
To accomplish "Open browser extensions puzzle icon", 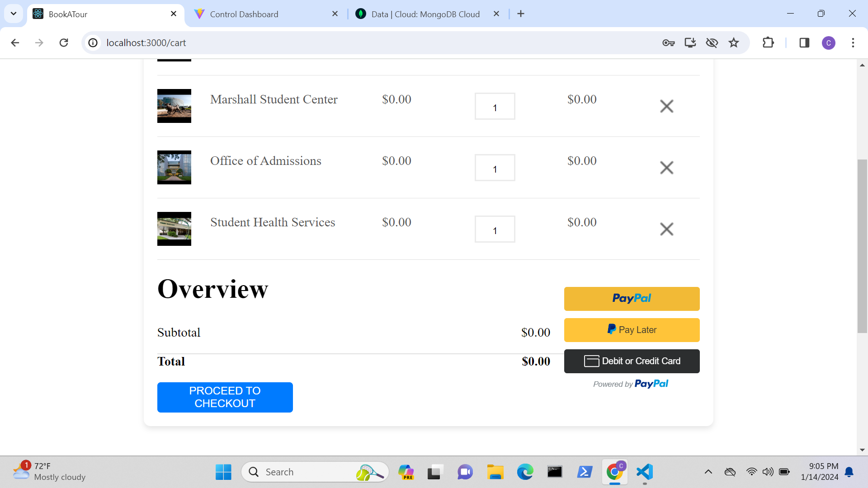I will (768, 42).
